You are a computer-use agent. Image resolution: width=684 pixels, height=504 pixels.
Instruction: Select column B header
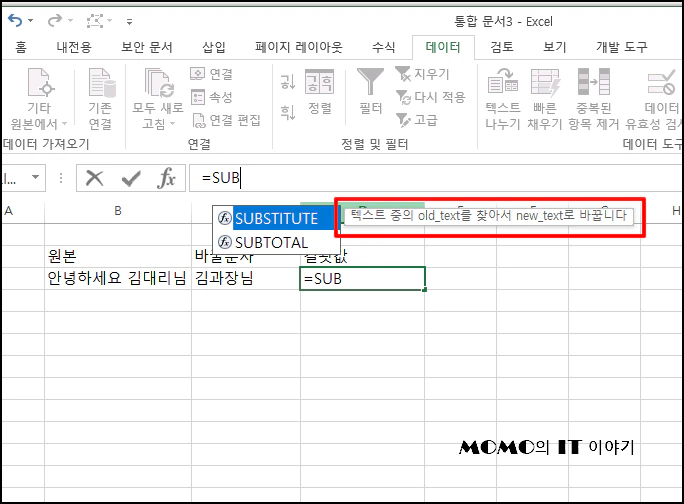click(118, 211)
